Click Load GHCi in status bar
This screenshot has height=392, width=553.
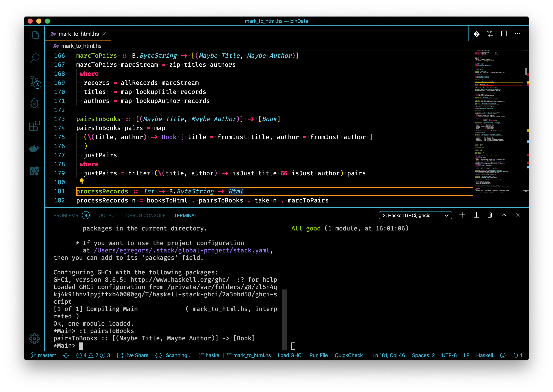pyautogui.click(x=290, y=355)
